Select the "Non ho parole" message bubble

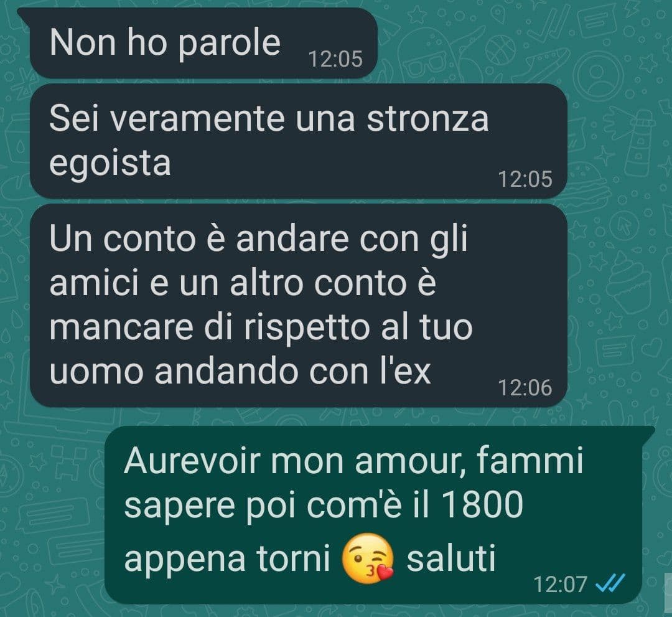[203, 43]
